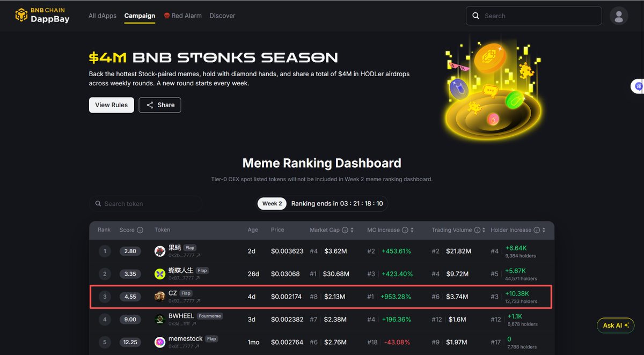The image size is (644, 355).
Task: Click the magnifier icon in top search bar
Action: coord(475,16)
